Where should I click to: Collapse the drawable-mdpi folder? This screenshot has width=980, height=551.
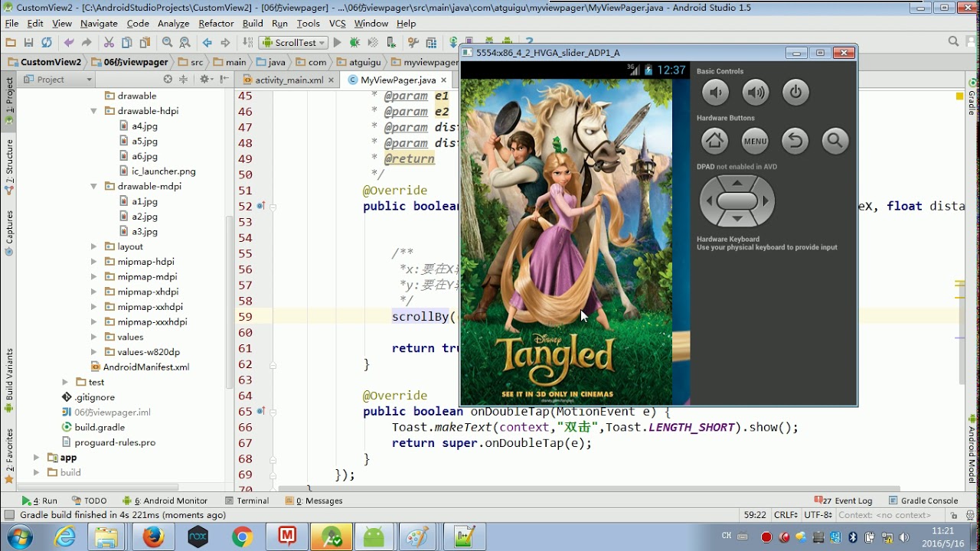(x=94, y=186)
